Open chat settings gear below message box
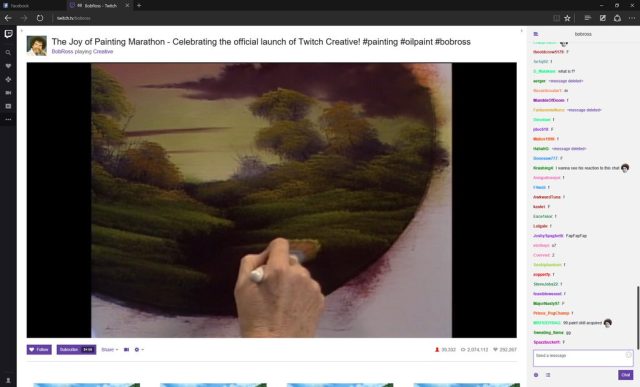 point(536,375)
